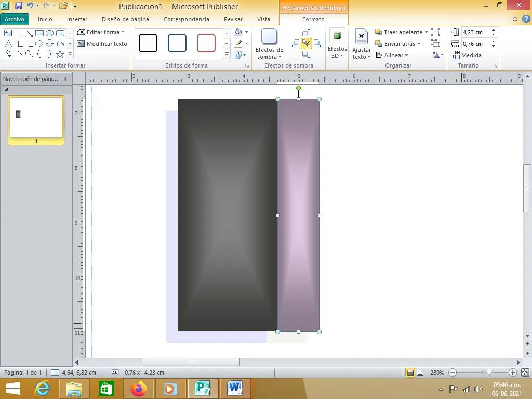Open Firefox from the taskbar
The image size is (532, 399).
pyautogui.click(x=139, y=389)
